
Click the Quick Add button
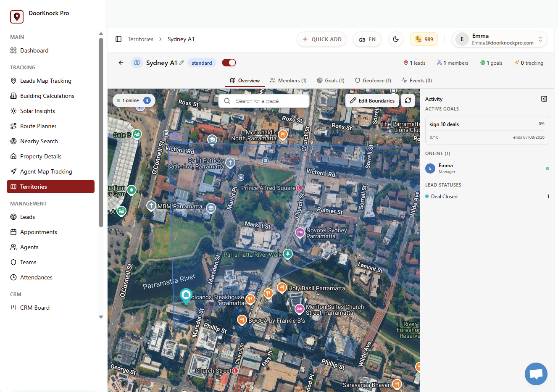[322, 39]
